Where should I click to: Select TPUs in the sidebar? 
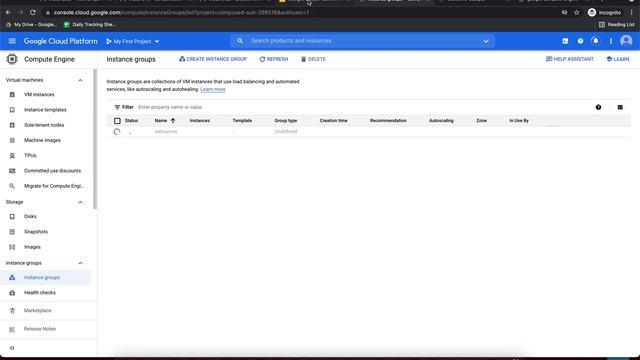pos(30,156)
